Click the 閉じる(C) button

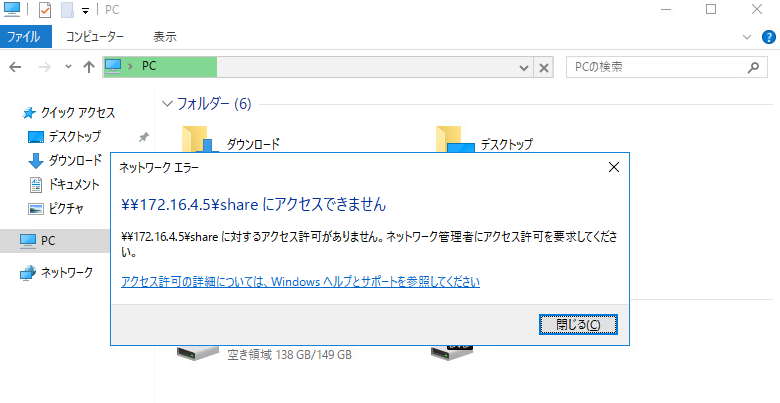click(578, 325)
